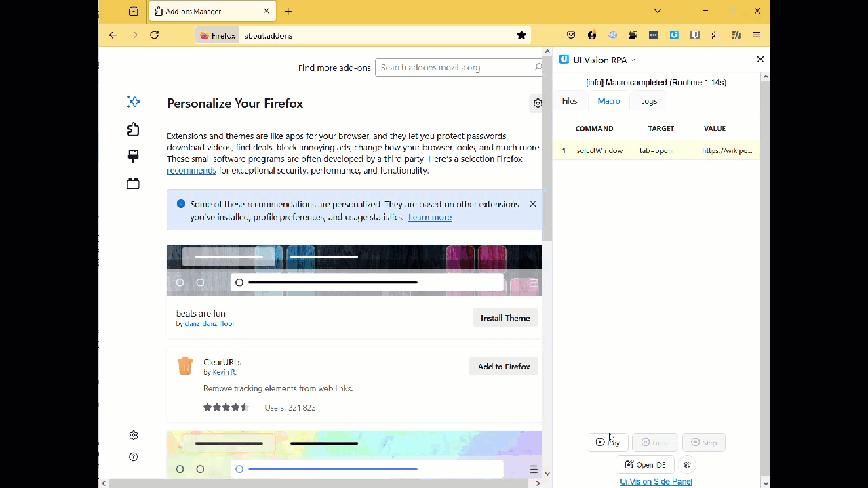The height and width of the screenshot is (488, 868).
Task: Switch to the Logs tab
Action: point(649,101)
